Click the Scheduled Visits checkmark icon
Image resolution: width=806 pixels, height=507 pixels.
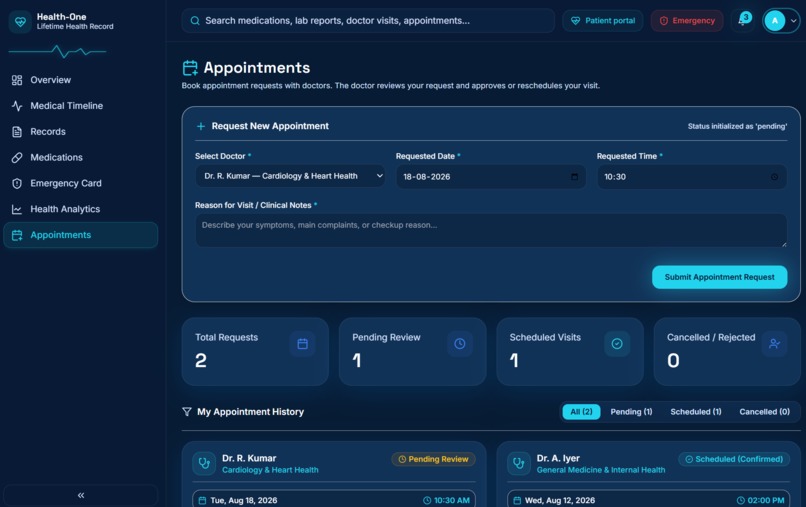pyautogui.click(x=617, y=344)
